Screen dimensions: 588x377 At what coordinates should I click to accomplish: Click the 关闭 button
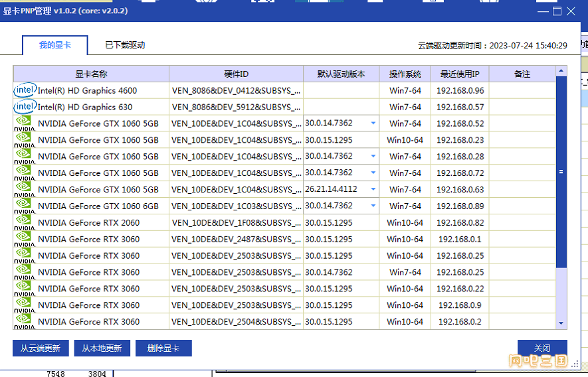542,348
